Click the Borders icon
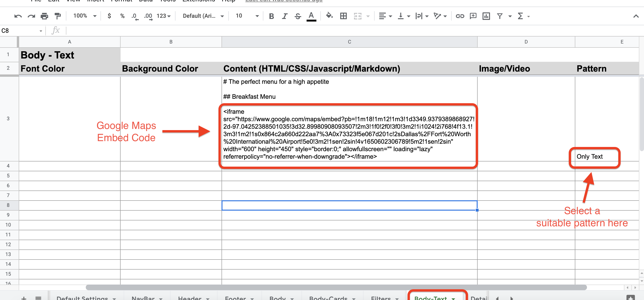This screenshot has width=644, height=300. tap(343, 16)
